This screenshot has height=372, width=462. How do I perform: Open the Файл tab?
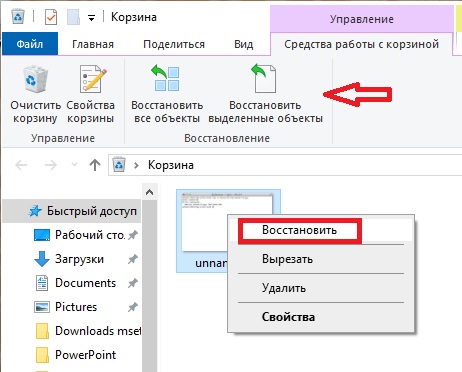[30, 44]
